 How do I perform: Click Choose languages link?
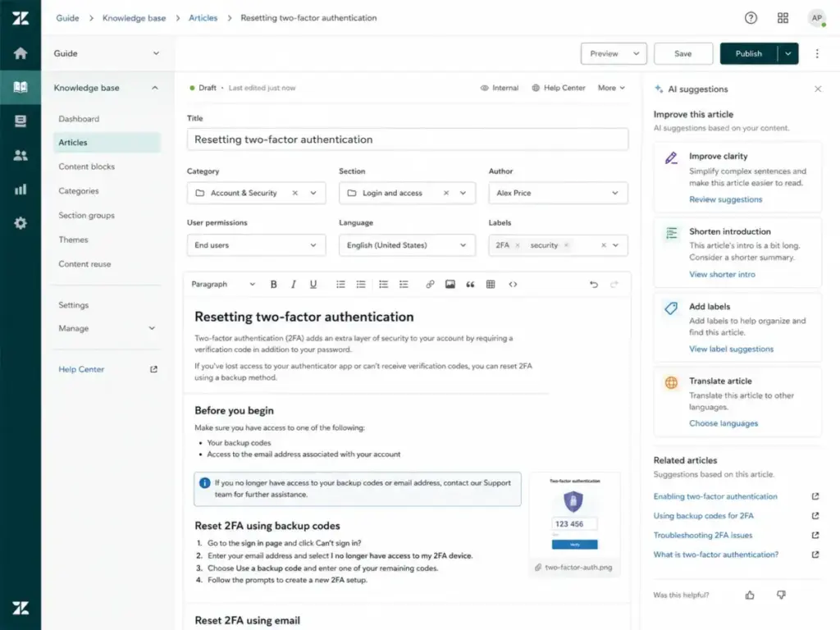[724, 423]
